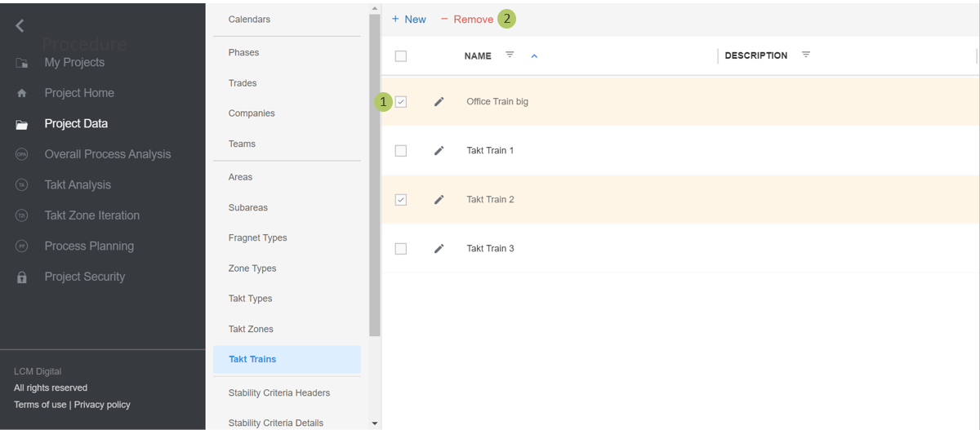This screenshot has width=980, height=430.
Task: Click the pencil edit icon for Office Train big
Action: pyautogui.click(x=439, y=102)
